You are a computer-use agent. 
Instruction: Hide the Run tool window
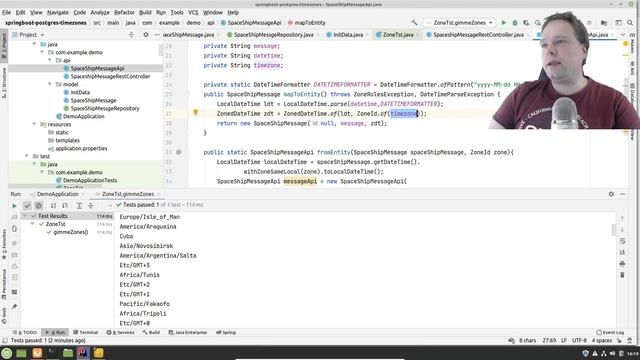[622, 194]
